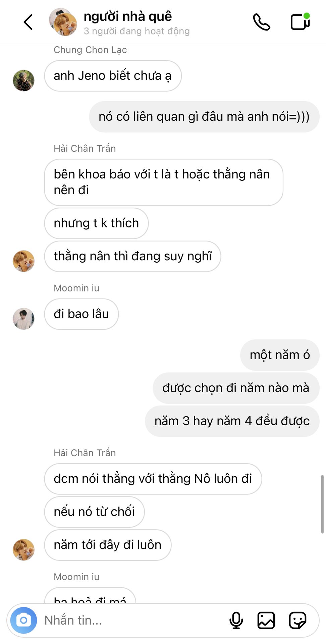The height and width of the screenshot is (644, 326).
Task: Select the message 'dcm nói thẳng với thằng Nô luôn đi'
Action: (153, 479)
